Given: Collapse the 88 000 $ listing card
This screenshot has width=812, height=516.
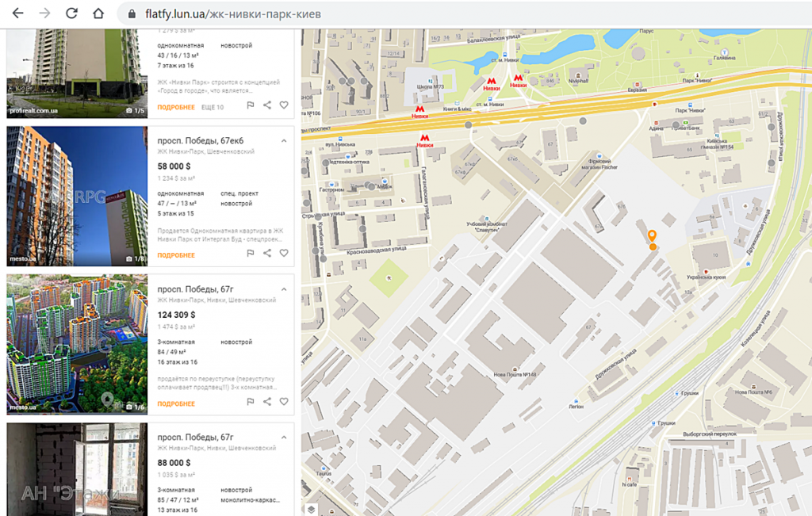Looking at the screenshot, I should [x=284, y=438].
